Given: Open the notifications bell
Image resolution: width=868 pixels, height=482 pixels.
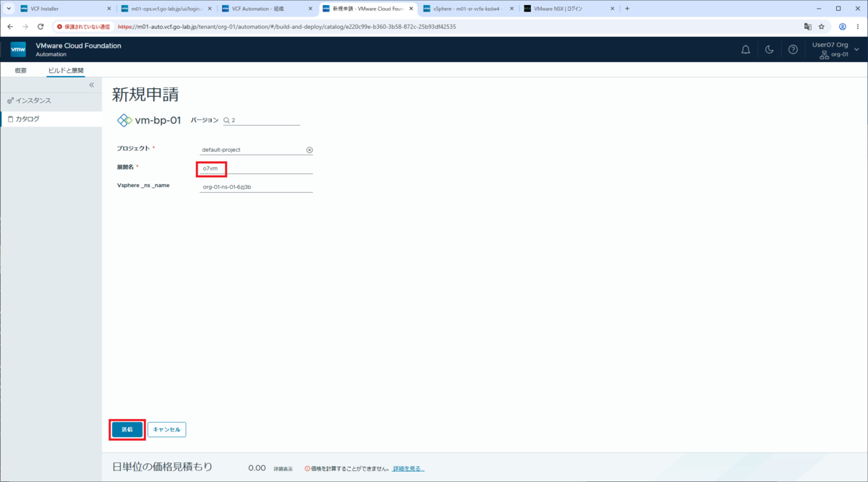Looking at the screenshot, I should 746,49.
